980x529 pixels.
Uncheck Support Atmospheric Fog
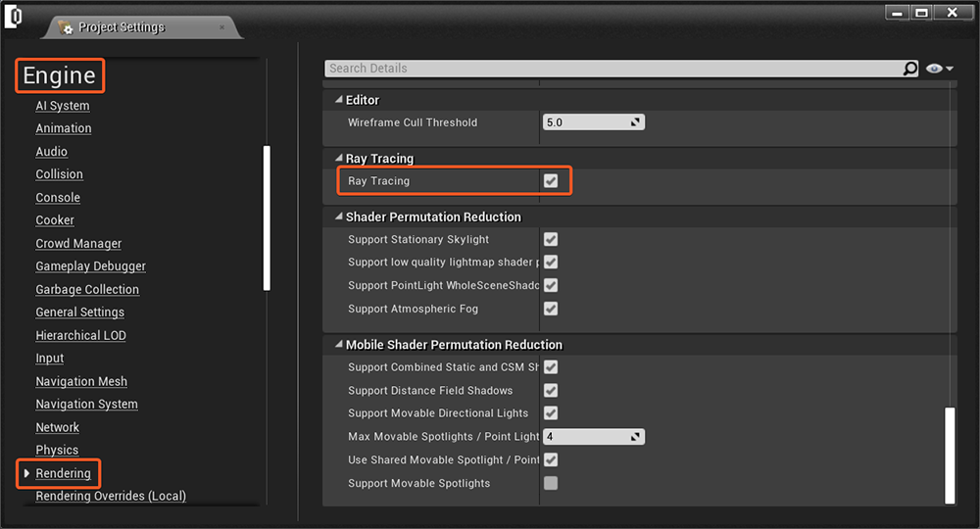point(551,309)
